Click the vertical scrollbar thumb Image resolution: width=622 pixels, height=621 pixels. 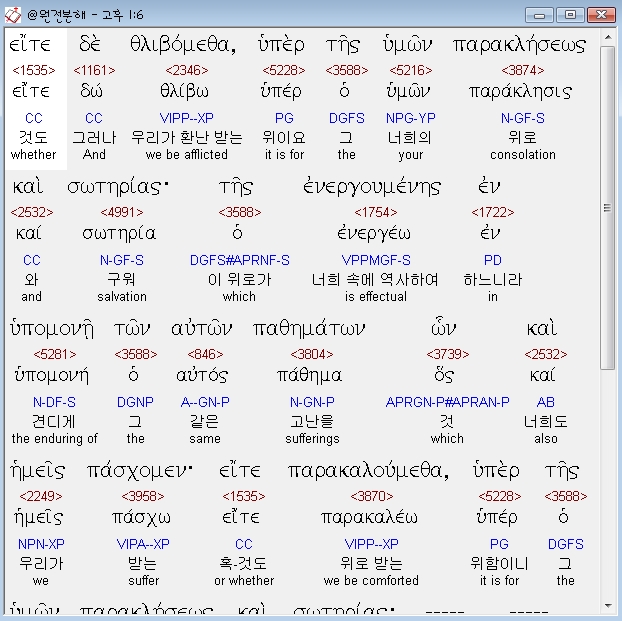607,208
